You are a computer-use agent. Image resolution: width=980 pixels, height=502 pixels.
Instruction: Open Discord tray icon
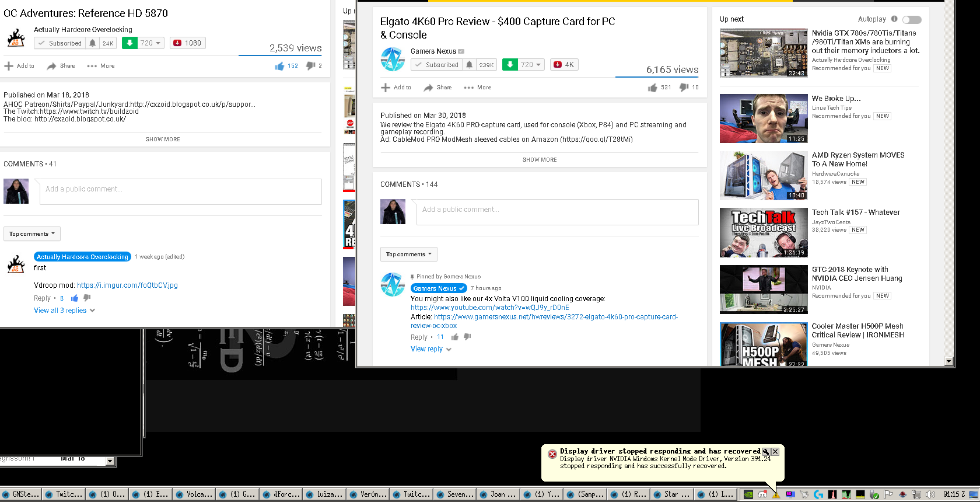[x=762, y=494]
